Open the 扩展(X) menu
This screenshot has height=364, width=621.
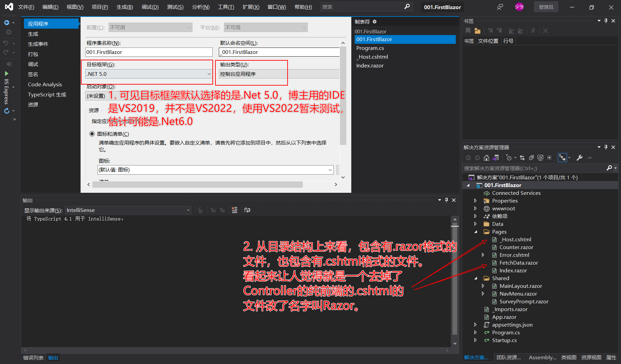click(251, 7)
